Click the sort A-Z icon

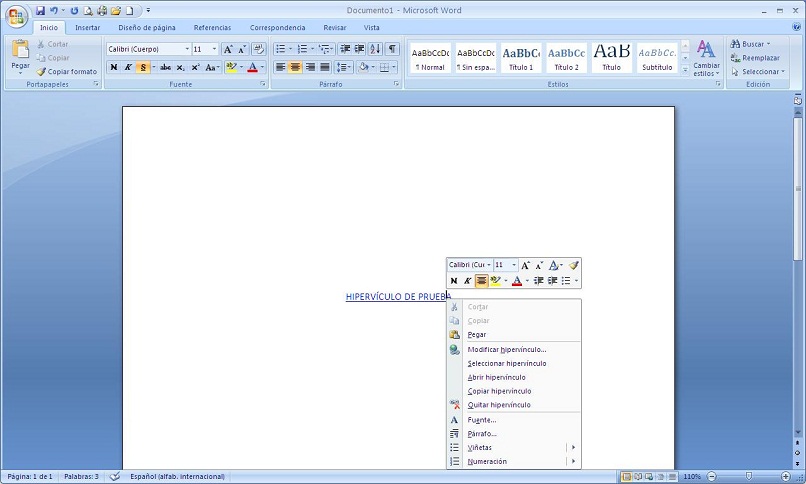[x=375, y=49]
